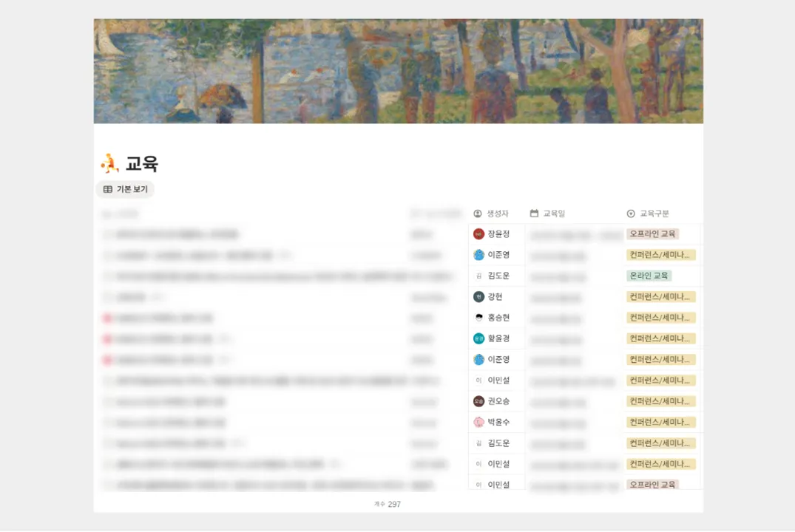The width and height of the screenshot is (795, 532).
Task: Click the 계수 297 count at table bottom
Action: 388,504
